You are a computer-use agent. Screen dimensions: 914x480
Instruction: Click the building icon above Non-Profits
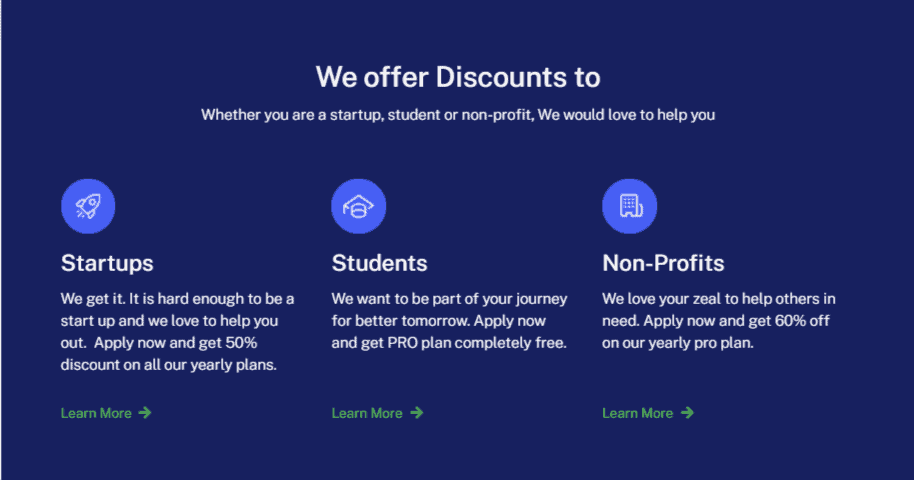click(x=630, y=206)
